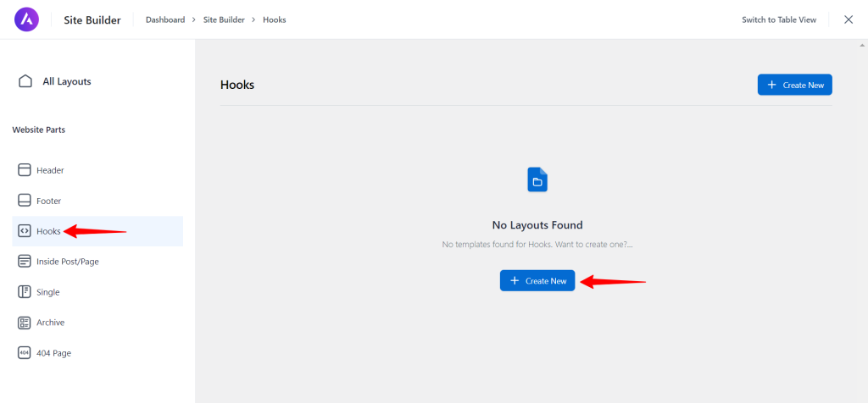Click top-right Create New button

pos(795,86)
